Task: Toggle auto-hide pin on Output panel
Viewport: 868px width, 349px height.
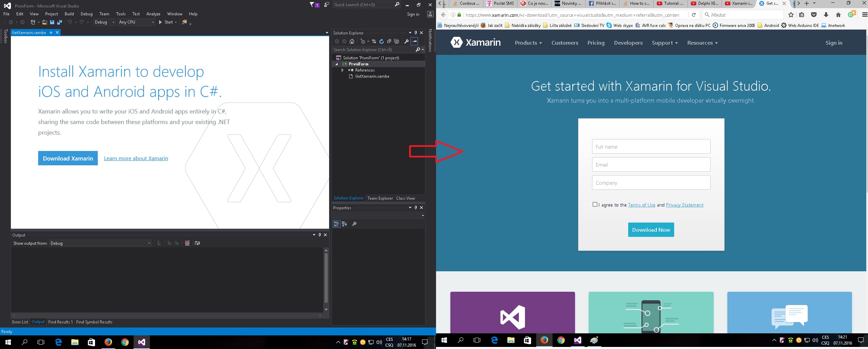Action: coord(320,235)
